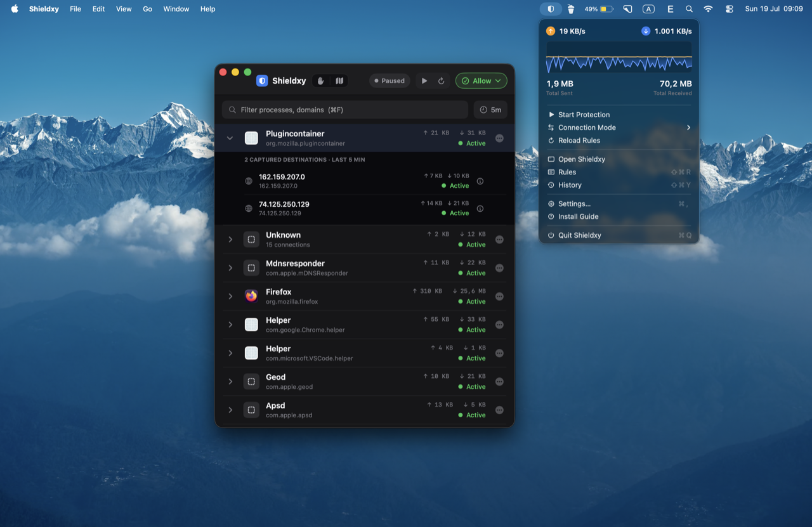Open the Apple menu
The height and width of the screenshot is (527, 812).
[15, 9]
